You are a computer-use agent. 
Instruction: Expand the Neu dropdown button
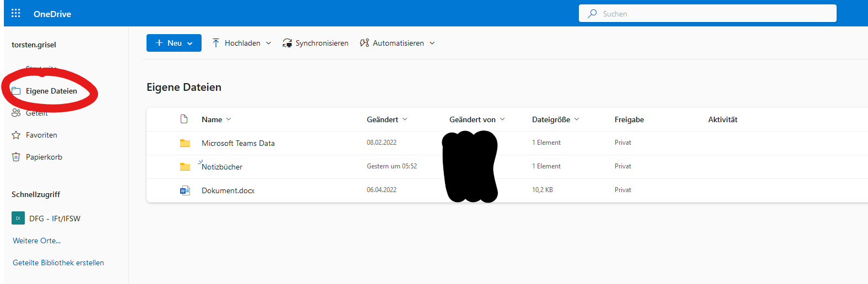tap(174, 43)
